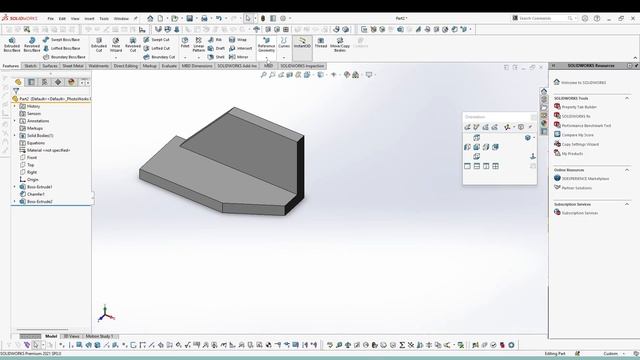Switch to the Evaluate tab
Viewport: 640px width, 360px height.
169,66
